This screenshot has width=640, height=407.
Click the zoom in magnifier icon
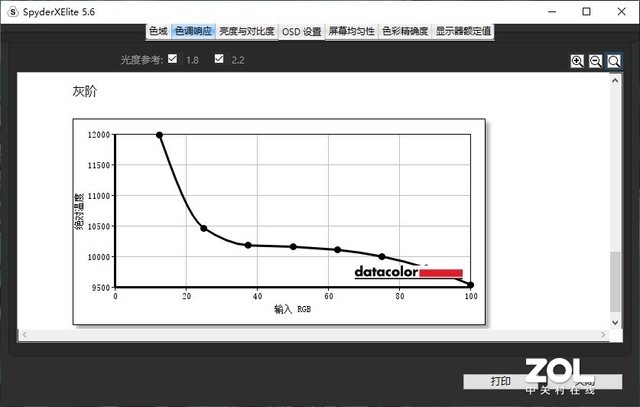pyautogui.click(x=577, y=61)
